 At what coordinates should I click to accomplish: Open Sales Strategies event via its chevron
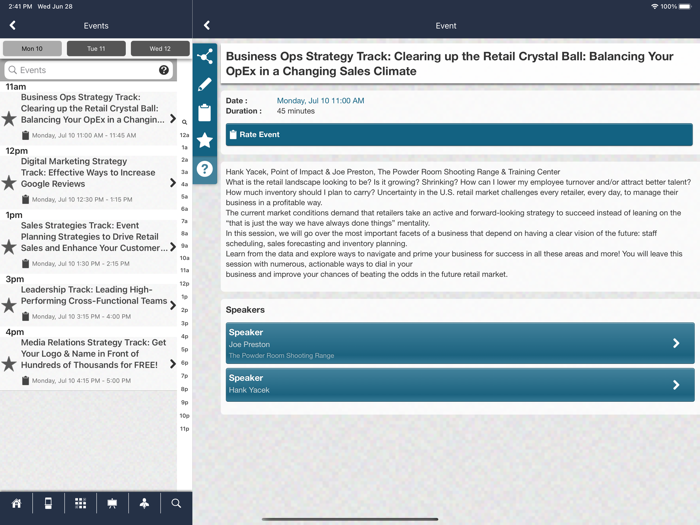173,247
